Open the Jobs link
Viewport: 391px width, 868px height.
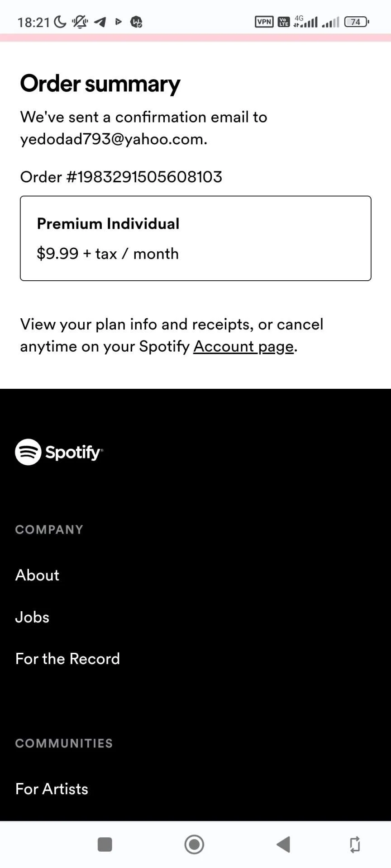coord(32,617)
